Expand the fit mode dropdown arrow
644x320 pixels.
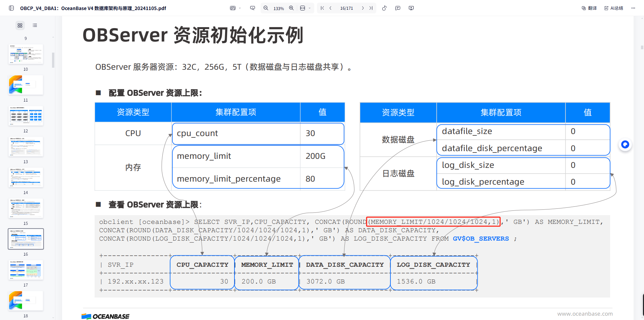coord(310,8)
